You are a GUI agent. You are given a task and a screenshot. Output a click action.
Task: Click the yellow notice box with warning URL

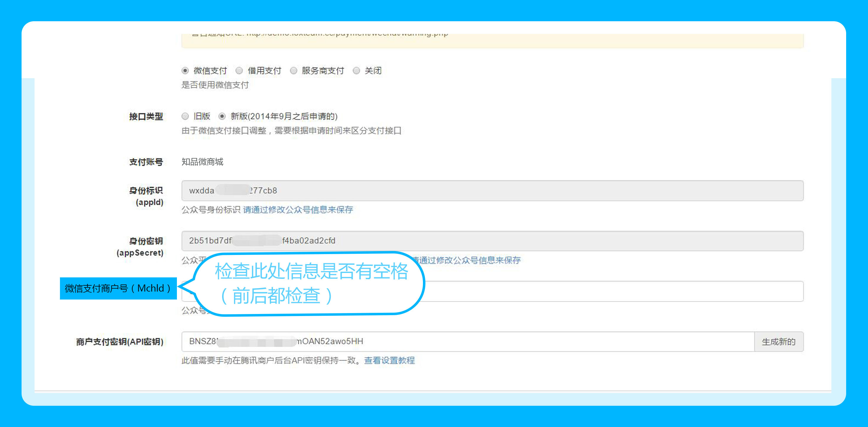pos(492,40)
